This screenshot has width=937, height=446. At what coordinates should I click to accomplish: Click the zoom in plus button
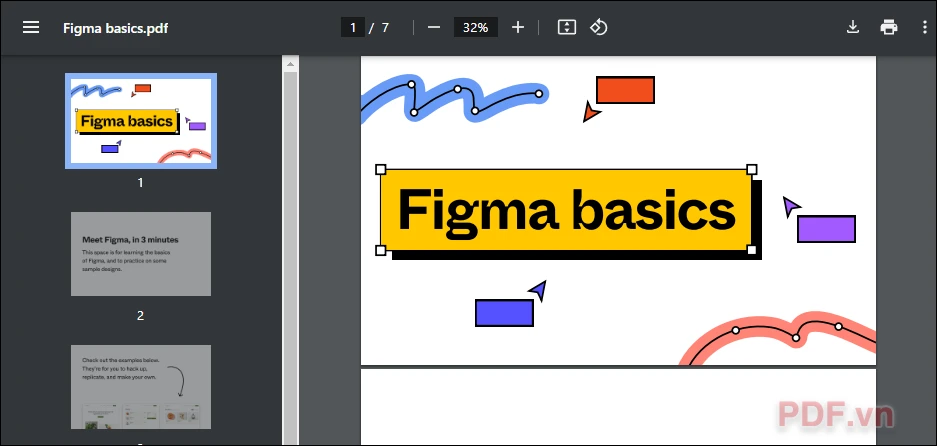[518, 28]
